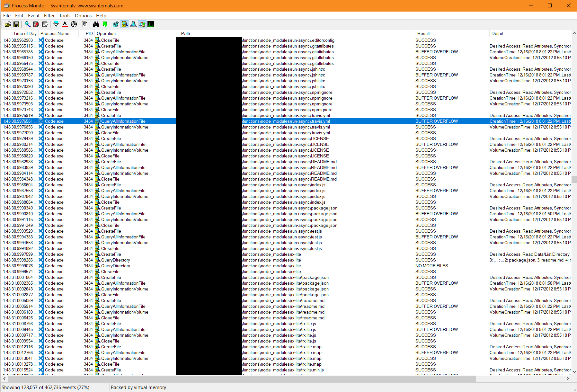Click the Operation column header

137,33
